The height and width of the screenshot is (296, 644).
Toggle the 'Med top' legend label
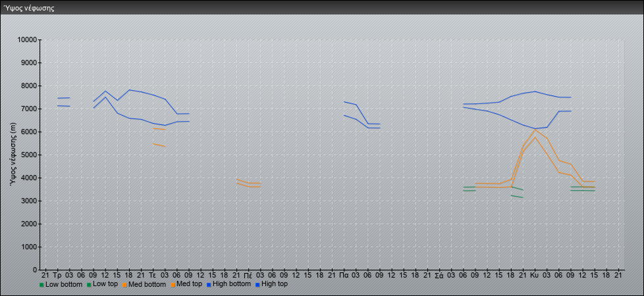point(190,284)
